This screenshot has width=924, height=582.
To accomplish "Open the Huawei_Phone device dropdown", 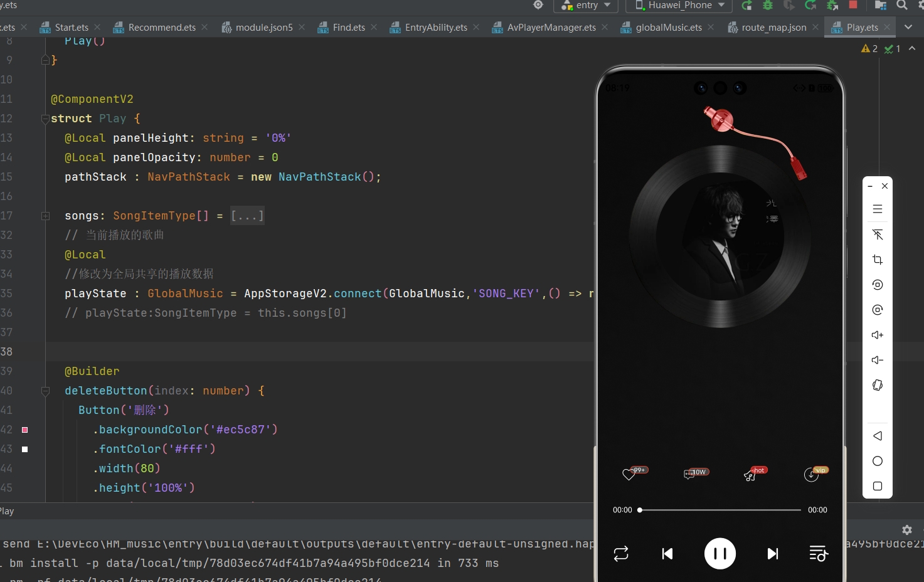I will point(680,6).
